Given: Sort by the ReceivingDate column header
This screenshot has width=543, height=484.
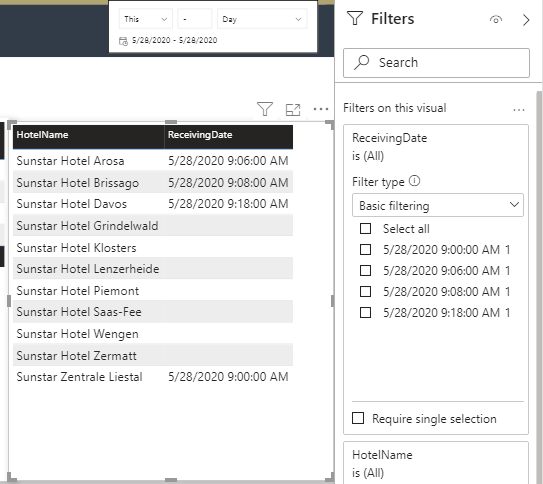Looking at the screenshot, I should click(x=229, y=135).
